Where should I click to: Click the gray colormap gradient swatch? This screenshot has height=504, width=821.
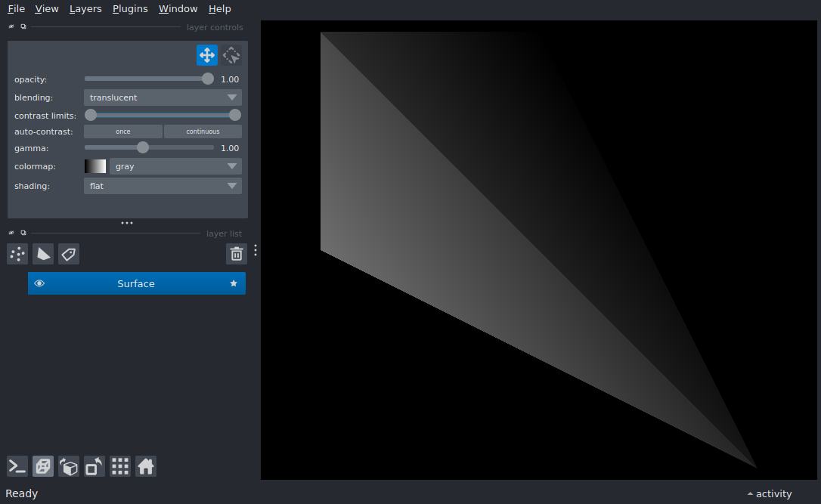tap(95, 166)
